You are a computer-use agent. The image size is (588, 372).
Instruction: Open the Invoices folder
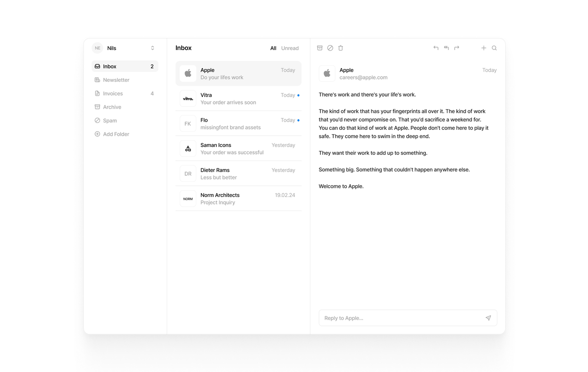(125, 93)
